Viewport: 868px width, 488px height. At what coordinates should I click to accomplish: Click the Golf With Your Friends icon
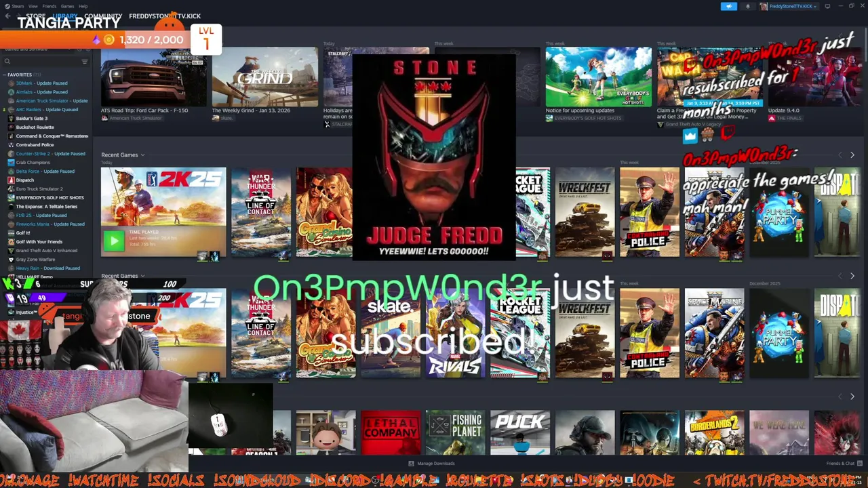click(x=11, y=242)
